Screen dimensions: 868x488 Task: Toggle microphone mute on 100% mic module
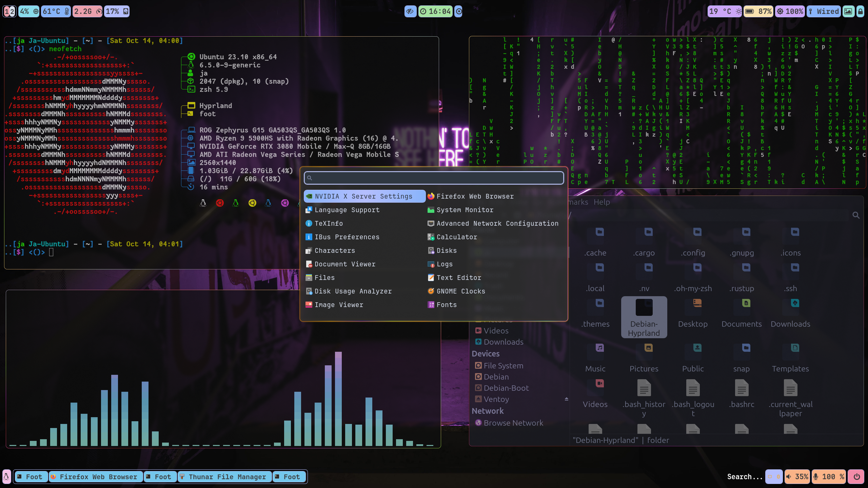click(828, 477)
